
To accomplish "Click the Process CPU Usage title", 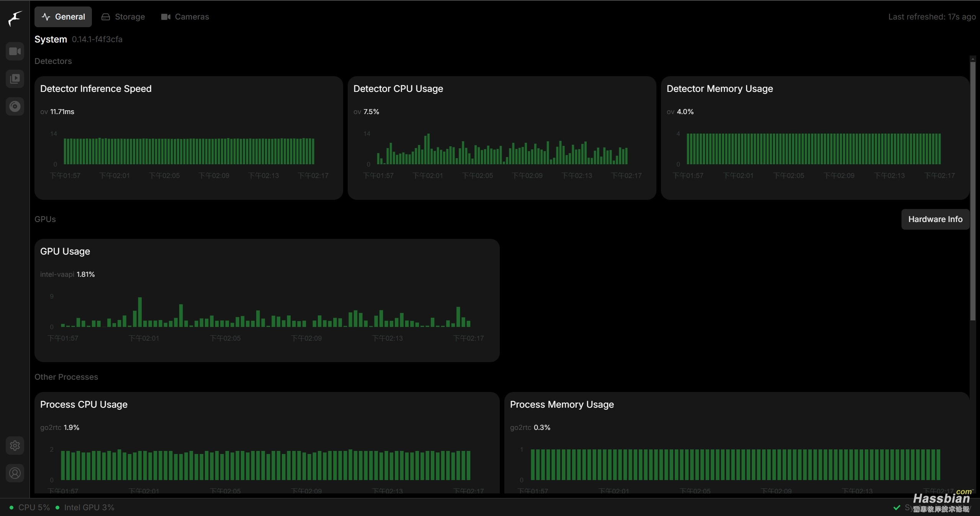I will (x=84, y=405).
